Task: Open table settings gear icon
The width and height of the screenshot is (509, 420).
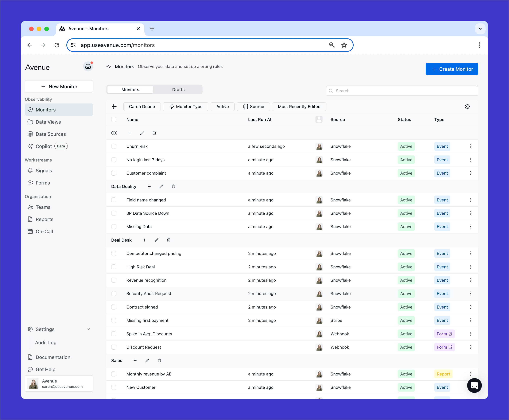Action: [x=467, y=107]
